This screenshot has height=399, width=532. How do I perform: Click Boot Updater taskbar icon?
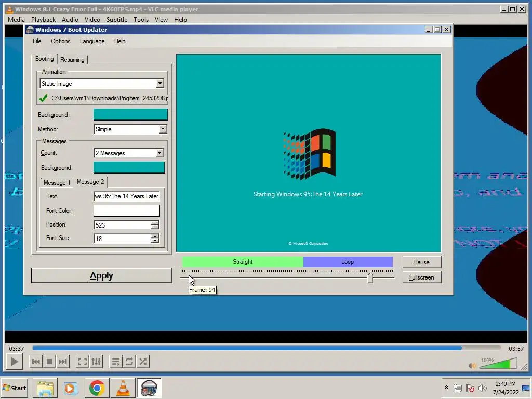pos(149,388)
